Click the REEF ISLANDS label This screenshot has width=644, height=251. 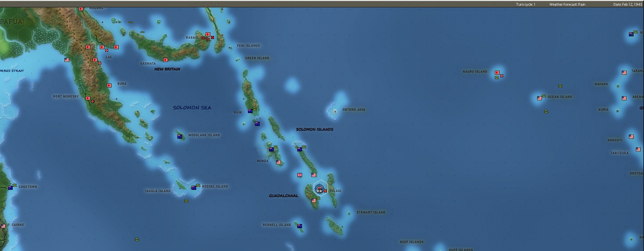(412, 242)
